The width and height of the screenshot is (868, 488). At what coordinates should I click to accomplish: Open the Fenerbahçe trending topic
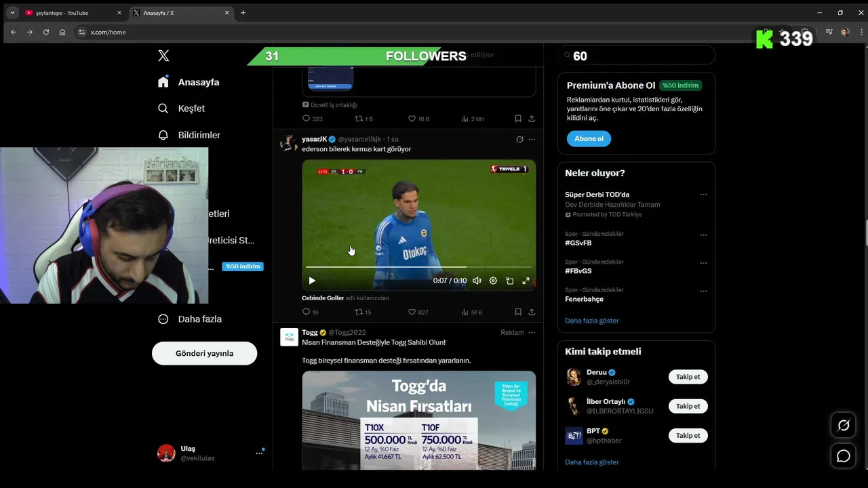pyautogui.click(x=584, y=299)
